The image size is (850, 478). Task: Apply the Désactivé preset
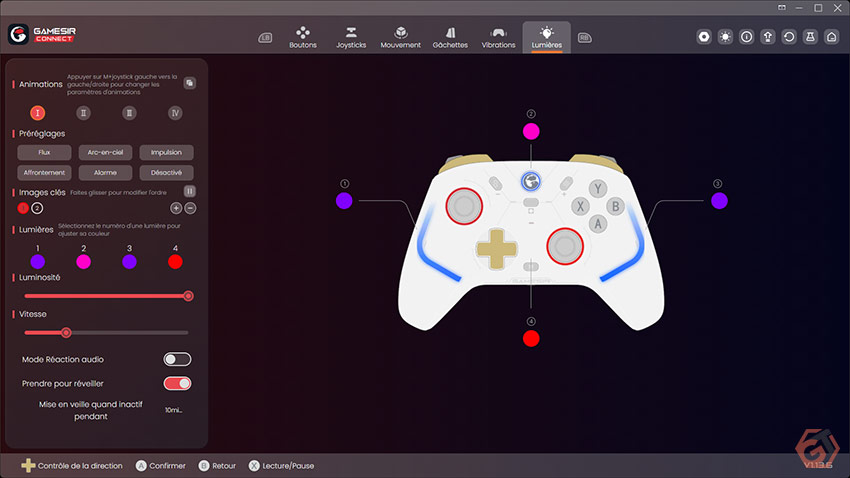point(166,172)
